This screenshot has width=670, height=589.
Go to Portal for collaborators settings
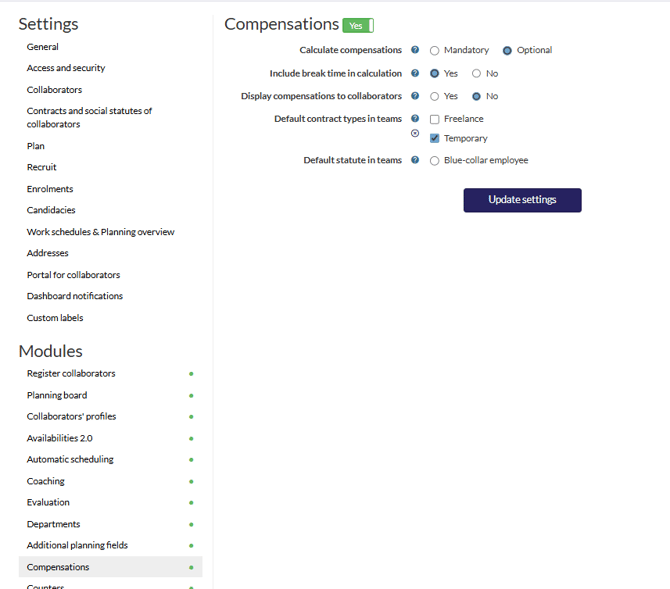point(73,275)
